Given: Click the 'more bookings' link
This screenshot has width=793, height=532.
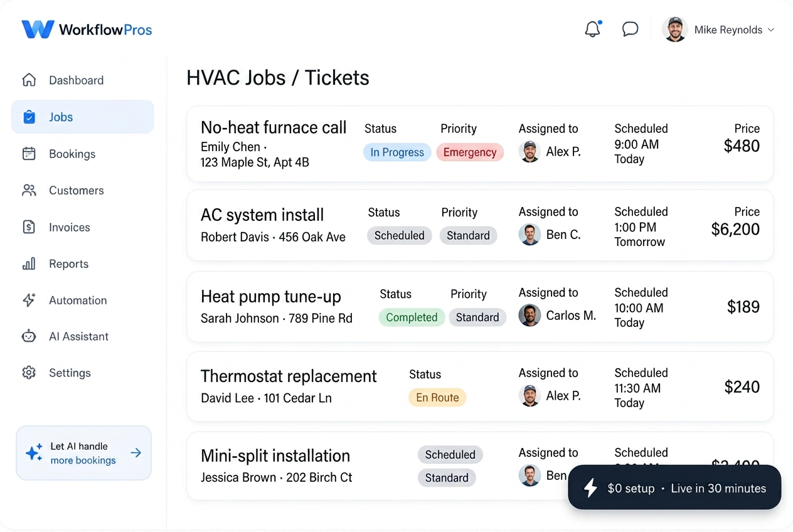Looking at the screenshot, I should (x=83, y=460).
